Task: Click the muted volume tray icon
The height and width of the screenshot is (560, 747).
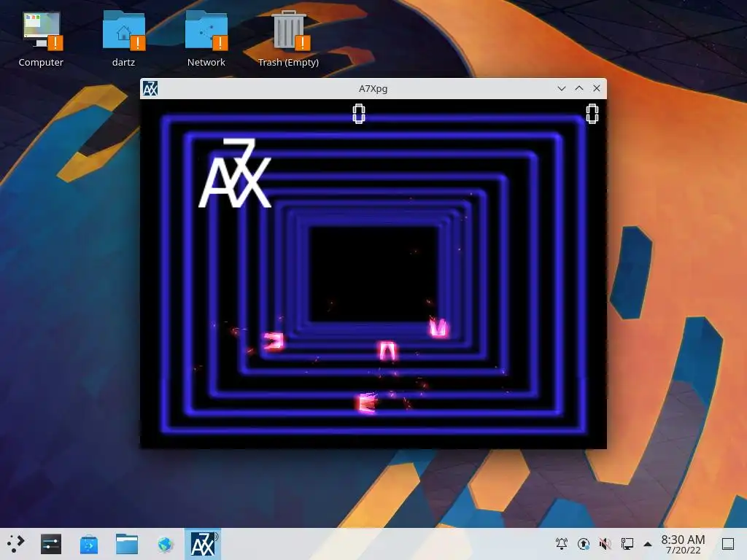Action: (605, 543)
